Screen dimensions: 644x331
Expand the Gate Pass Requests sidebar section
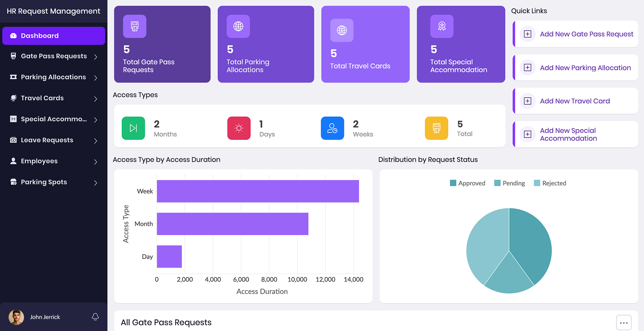[54, 56]
